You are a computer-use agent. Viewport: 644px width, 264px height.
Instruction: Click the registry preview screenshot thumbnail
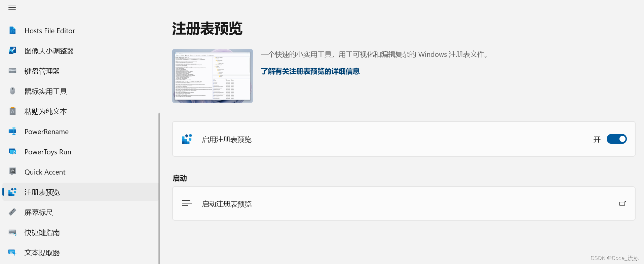(213, 76)
